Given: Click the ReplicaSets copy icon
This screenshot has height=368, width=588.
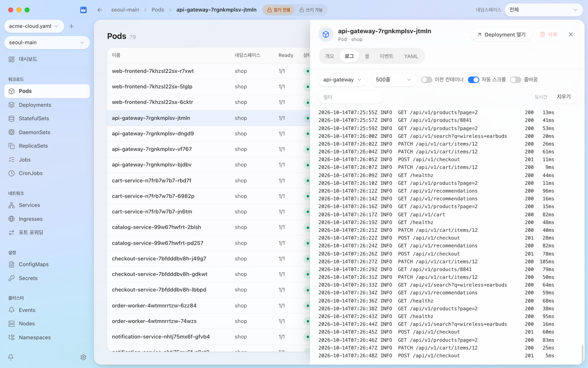Looking at the screenshot, I should [x=11, y=146].
